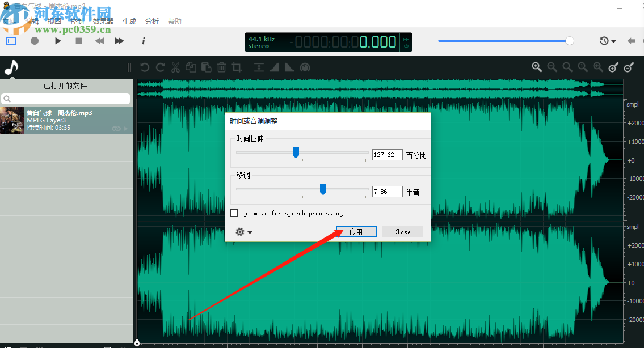Enable Optimize for speech processing checkbox
Screen dimensions: 644x348
coord(234,213)
